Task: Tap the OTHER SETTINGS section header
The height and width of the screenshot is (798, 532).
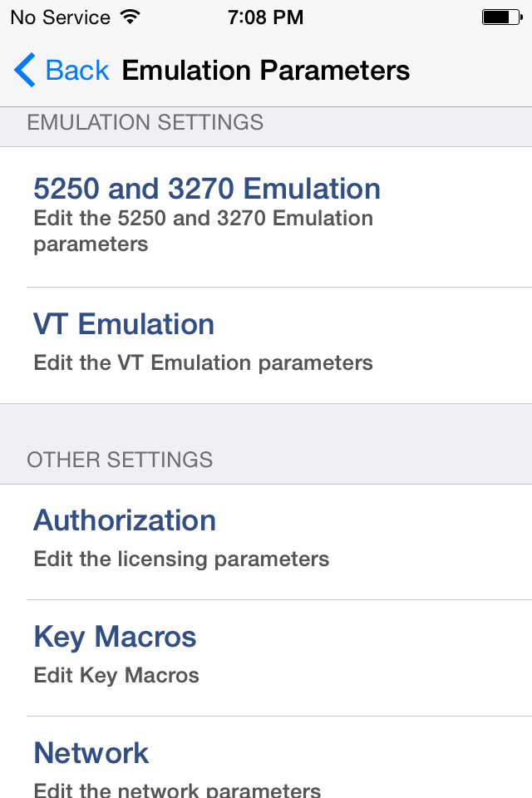Action: pos(120,460)
